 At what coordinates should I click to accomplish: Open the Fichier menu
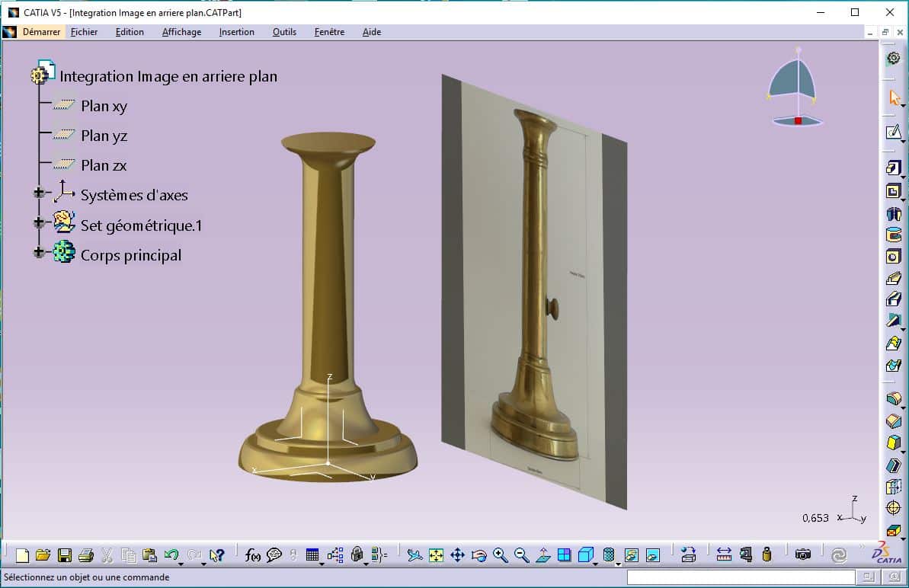(84, 32)
